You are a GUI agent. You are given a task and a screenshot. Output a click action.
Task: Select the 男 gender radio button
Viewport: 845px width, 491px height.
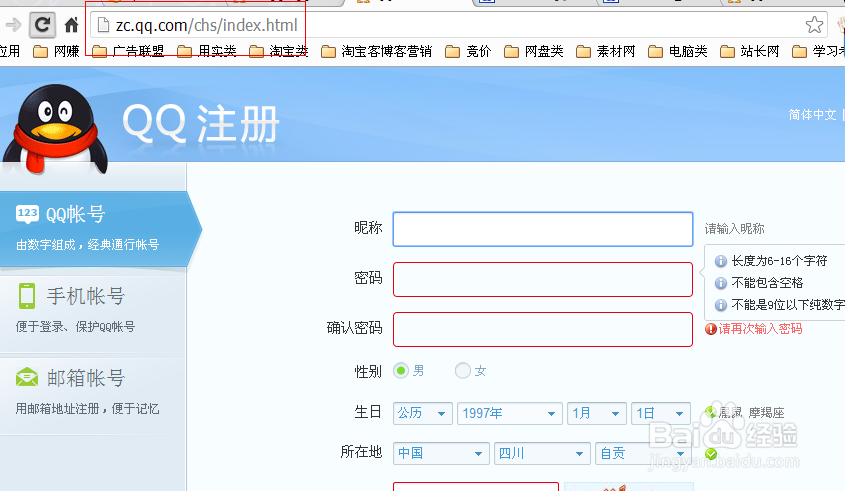[401, 371]
